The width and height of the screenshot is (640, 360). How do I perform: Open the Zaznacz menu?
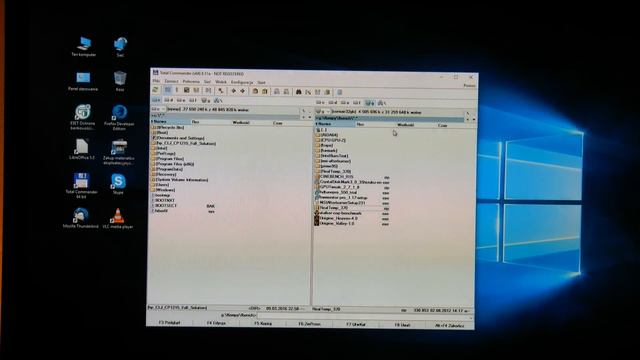(x=171, y=81)
